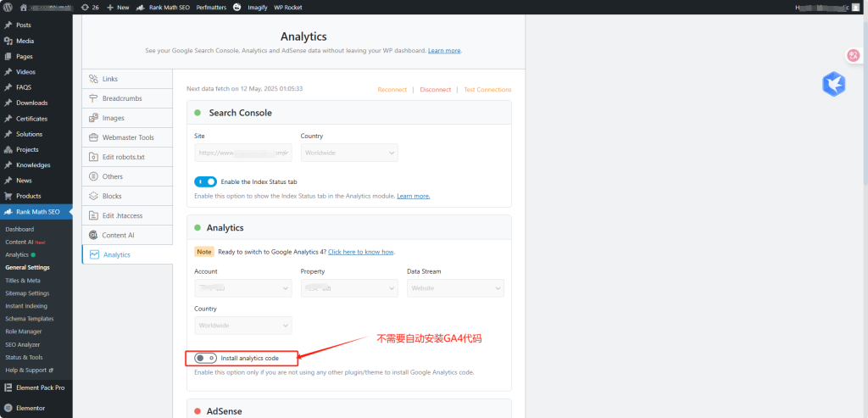Open Analytics Country Worldwide dropdown
This screenshot has width=868, height=418.
coord(243,326)
